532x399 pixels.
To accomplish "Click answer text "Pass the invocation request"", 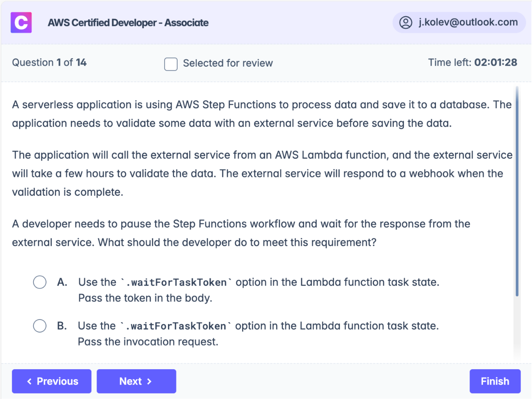I will [x=148, y=342].
